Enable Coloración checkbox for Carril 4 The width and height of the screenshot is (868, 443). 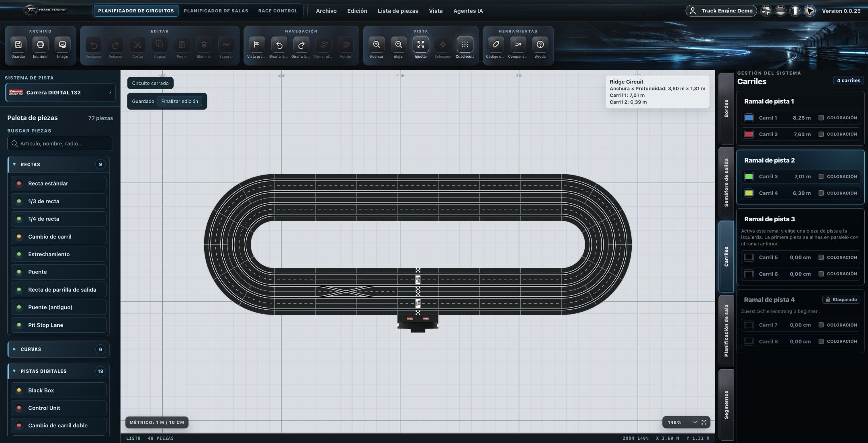point(821,193)
